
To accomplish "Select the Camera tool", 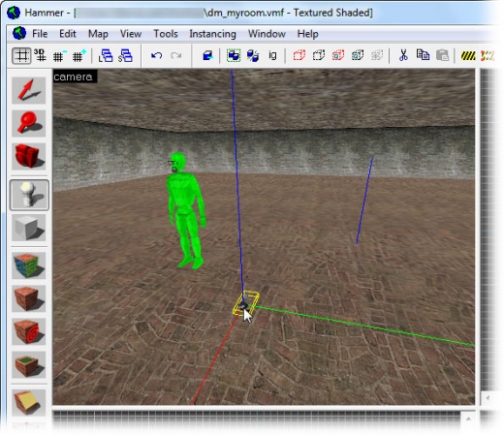I will coord(29,157).
